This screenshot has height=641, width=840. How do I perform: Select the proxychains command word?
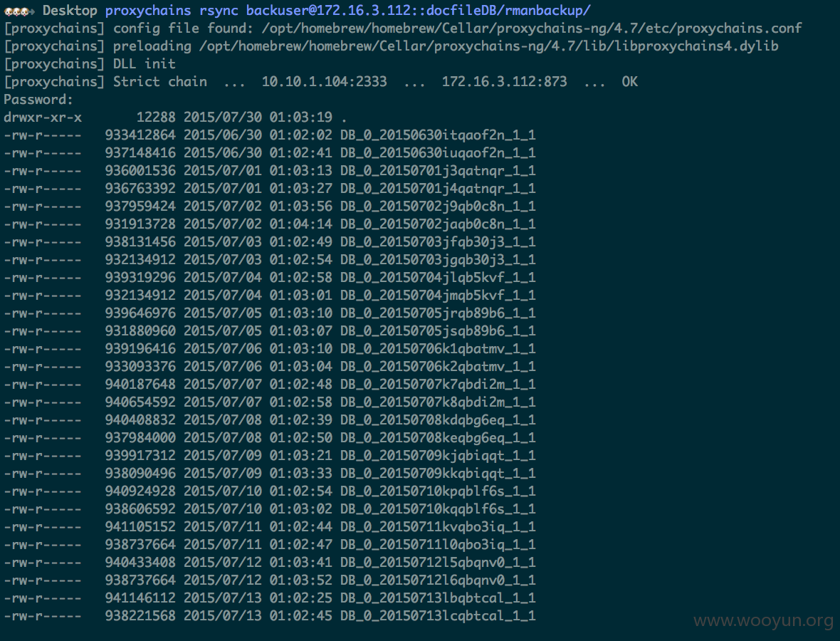pos(148,11)
